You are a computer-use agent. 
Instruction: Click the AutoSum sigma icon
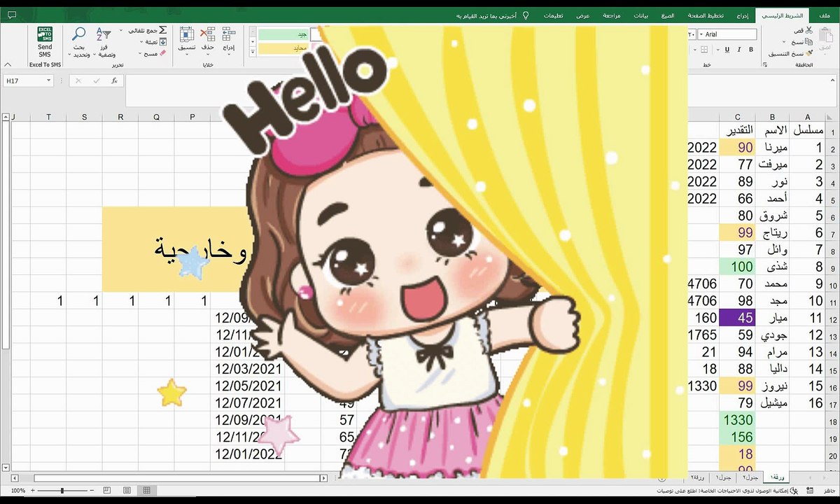[x=163, y=31]
